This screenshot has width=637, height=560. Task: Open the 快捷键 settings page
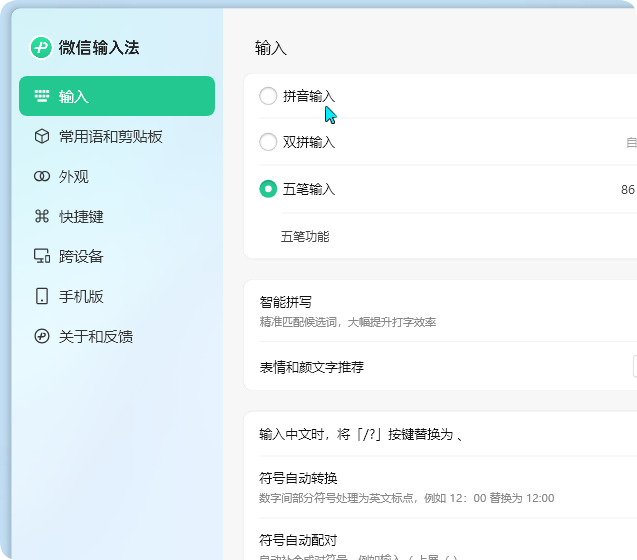[117, 216]
